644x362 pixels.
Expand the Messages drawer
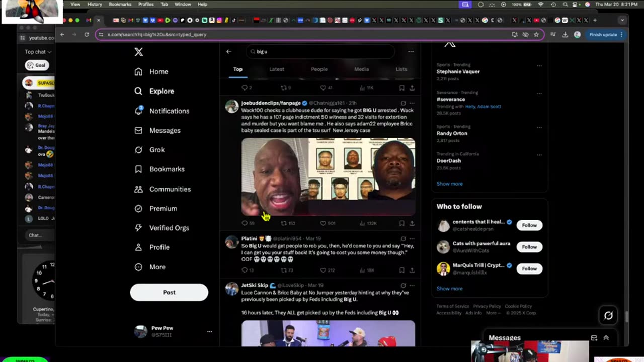(x=606, y=338)
